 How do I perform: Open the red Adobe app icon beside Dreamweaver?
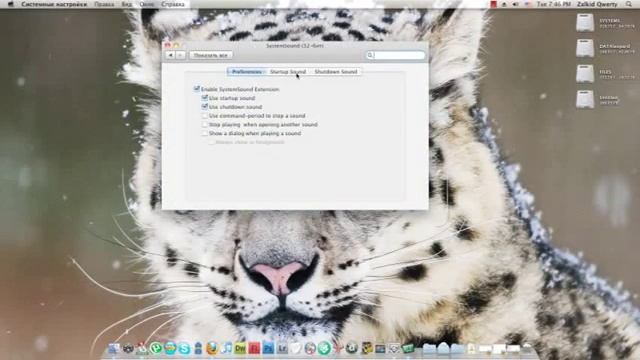click(x=254, y=348)
